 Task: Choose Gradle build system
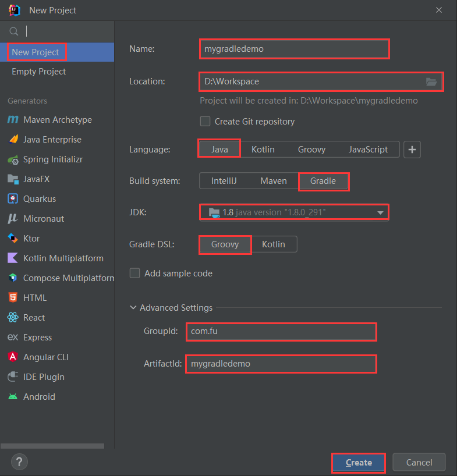[323, 181]
